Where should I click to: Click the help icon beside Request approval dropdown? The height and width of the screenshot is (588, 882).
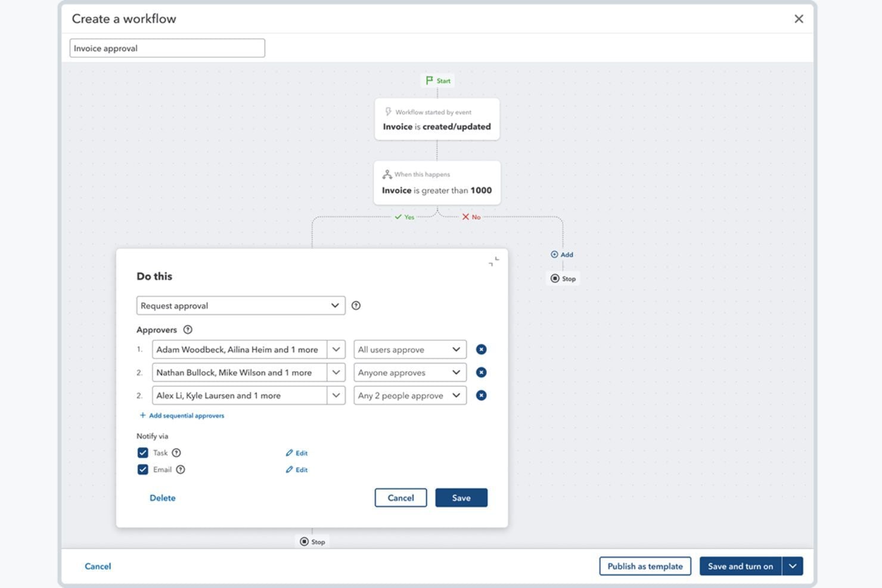(356, 305)
